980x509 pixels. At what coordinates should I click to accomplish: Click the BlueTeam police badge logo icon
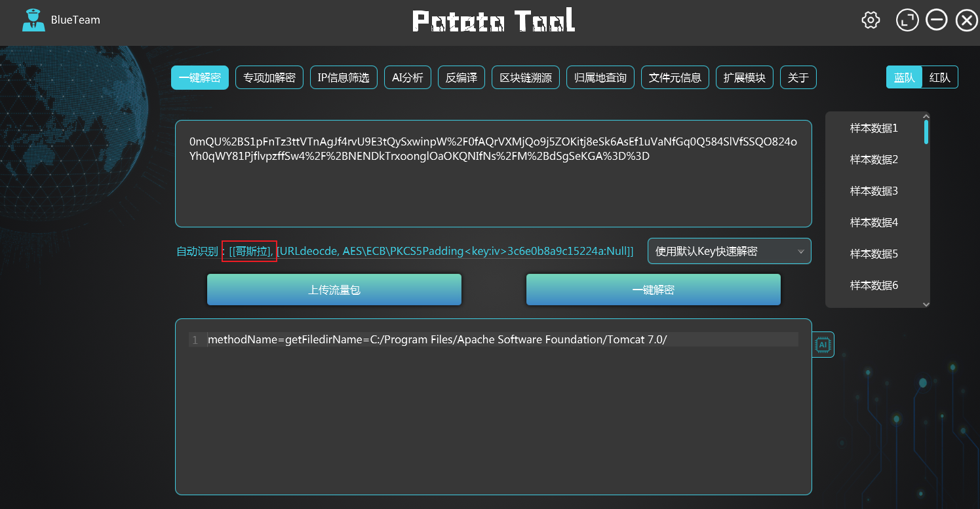33,20
